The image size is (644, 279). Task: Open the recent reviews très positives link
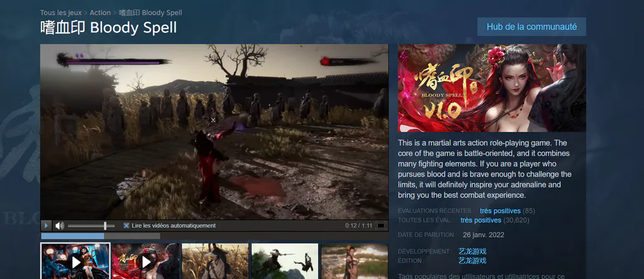click(500, 211)
